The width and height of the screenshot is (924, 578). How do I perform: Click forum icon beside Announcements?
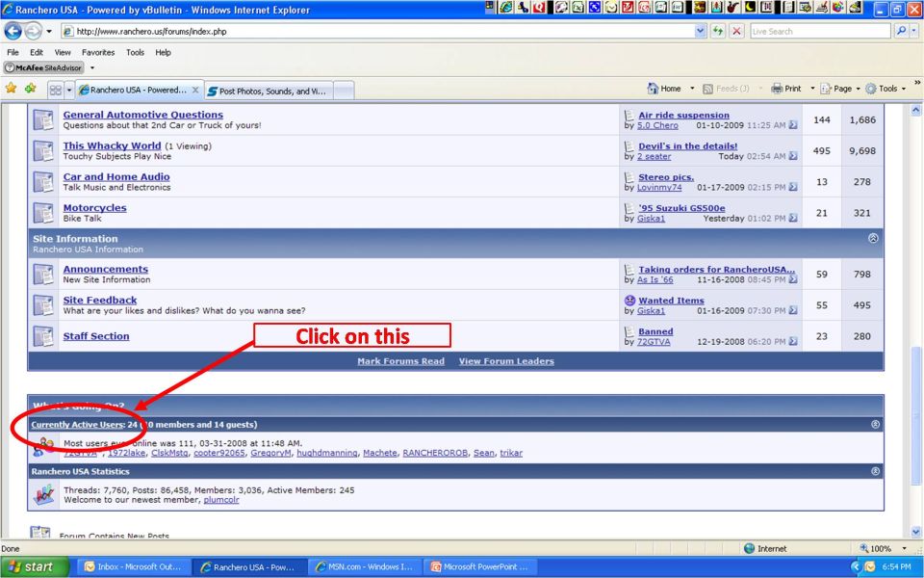pos(43,275)
